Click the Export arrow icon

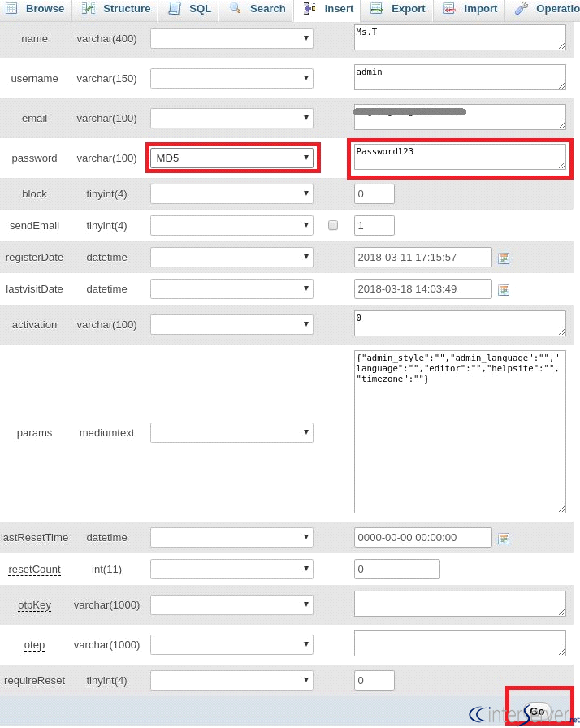[x=377, y=8]
